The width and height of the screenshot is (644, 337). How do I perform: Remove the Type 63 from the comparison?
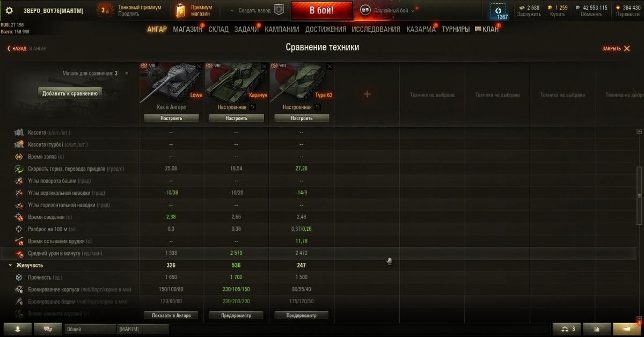[330, 66]
